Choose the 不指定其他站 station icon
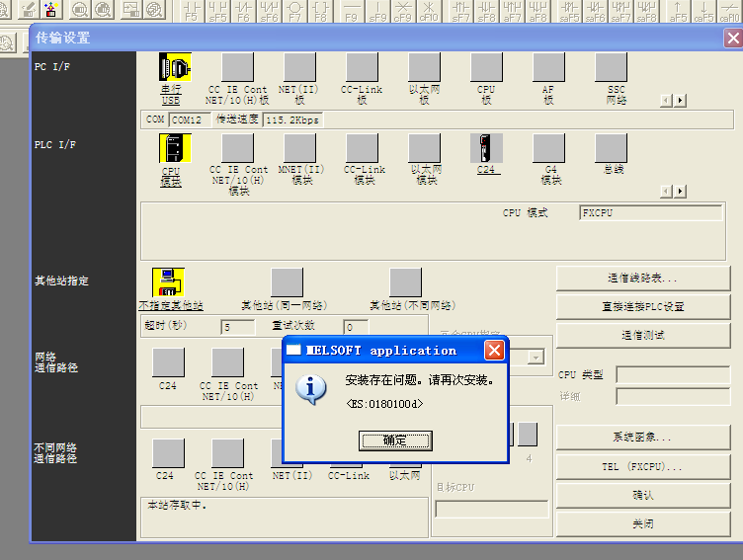Viewport: 743px width, 560px height. 168,282
